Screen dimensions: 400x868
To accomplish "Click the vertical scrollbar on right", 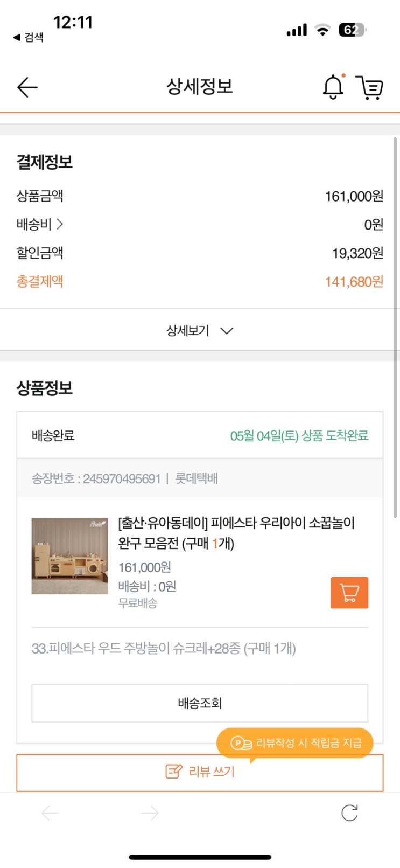I will pyautogui.click(x=396, y=323).
